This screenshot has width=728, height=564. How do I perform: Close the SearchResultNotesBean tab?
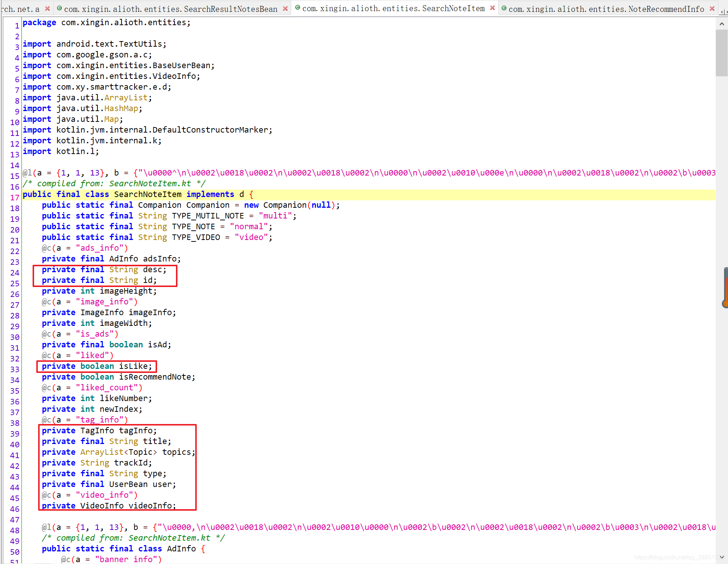tap(285, 9)
